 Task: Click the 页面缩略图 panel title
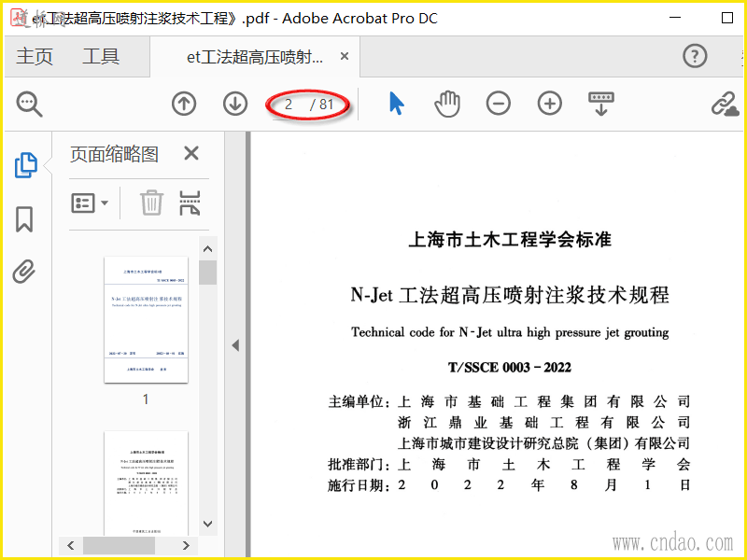pyautogui.click(x=114, y=154)
